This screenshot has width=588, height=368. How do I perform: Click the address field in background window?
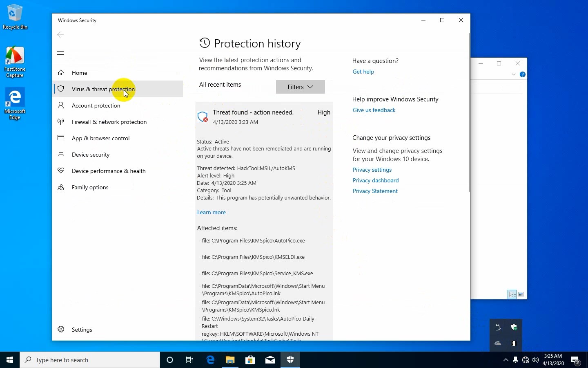[x=497, y=88]
